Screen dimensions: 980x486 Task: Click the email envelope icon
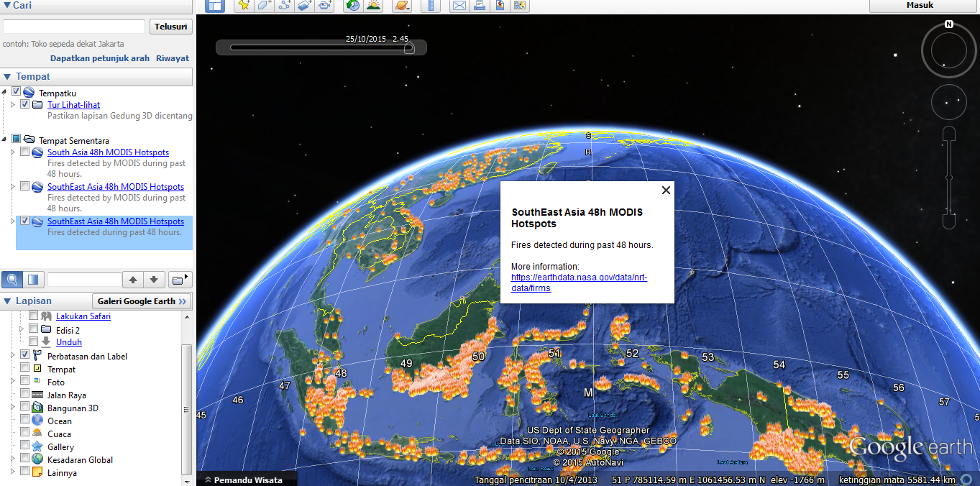click(459, 6)
